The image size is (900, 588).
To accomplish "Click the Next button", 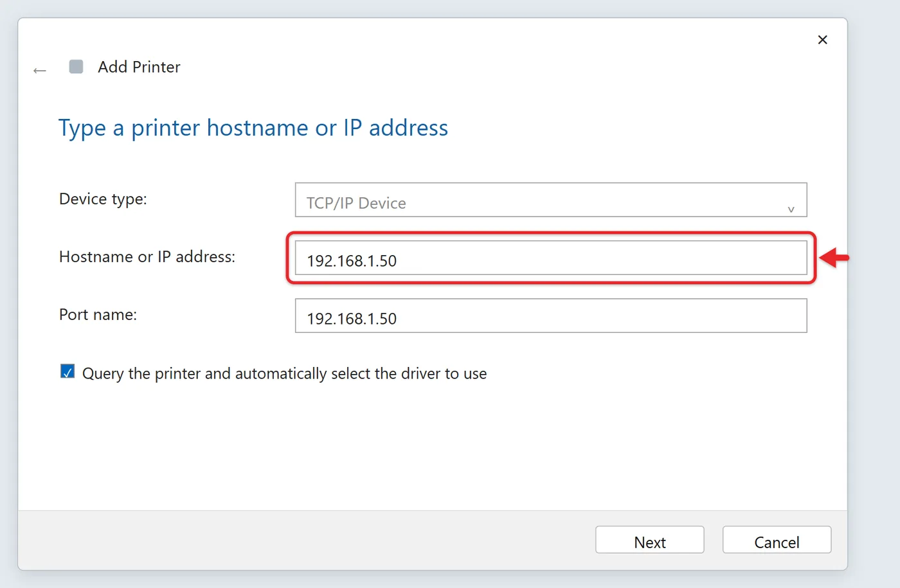I will [x=650, y=540].
